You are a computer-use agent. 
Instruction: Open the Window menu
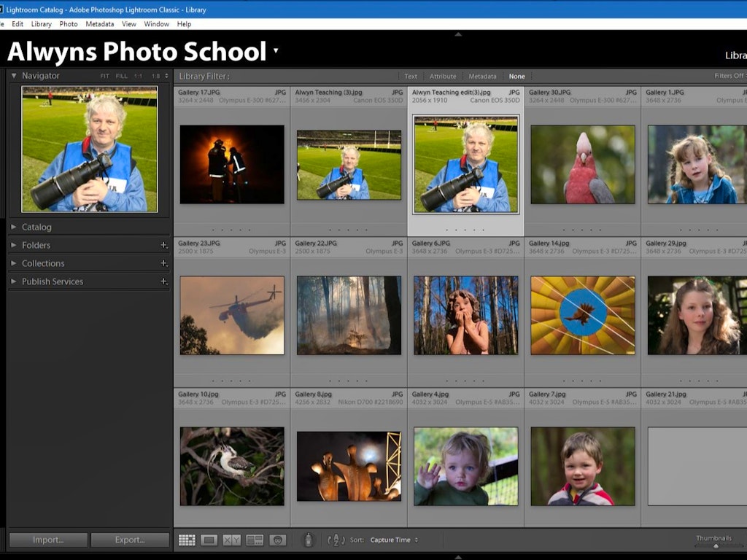(157, 24)
